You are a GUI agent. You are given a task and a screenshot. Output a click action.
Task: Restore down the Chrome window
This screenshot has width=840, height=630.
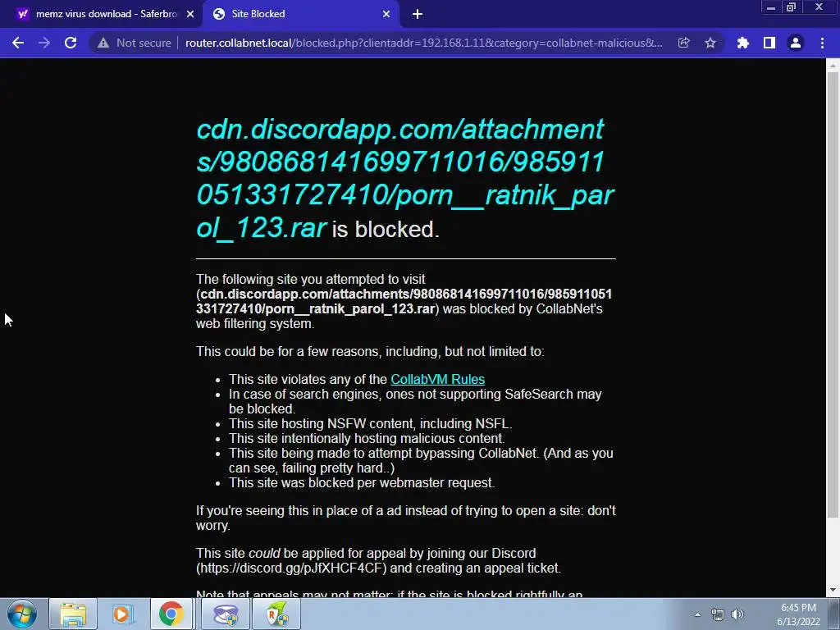click(791, 7)
